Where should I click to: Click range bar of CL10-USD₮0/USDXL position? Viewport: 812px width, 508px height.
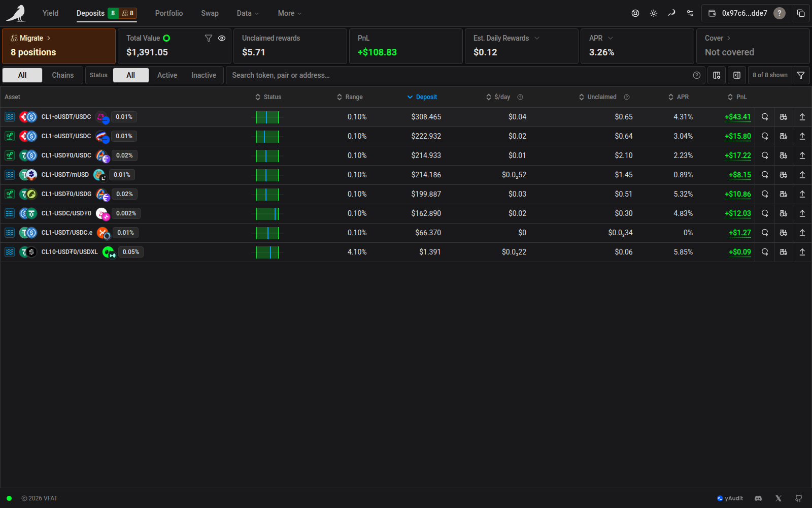coord(267,252)
